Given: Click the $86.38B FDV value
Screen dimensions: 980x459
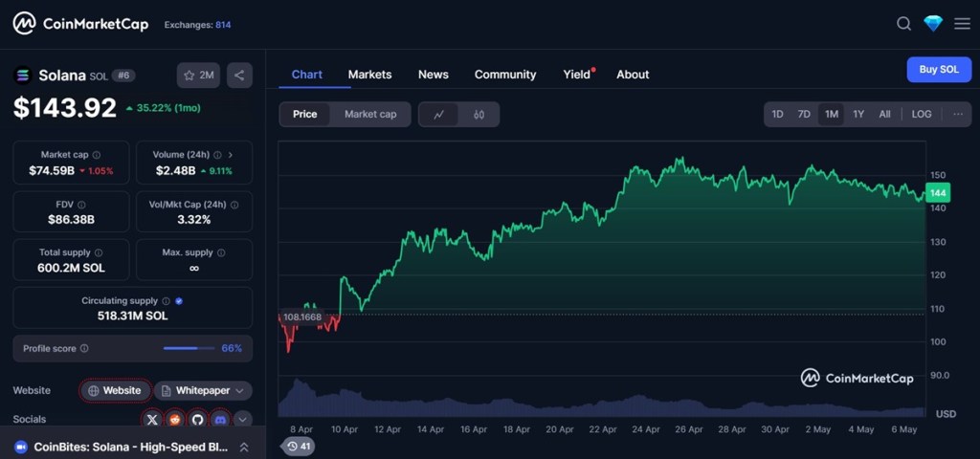Looking at the screenshot, I should 71,219.
